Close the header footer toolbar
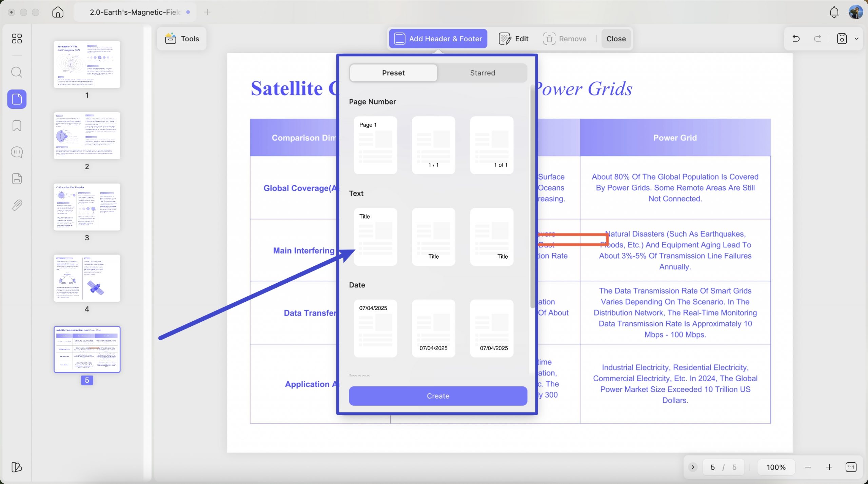 [x=616, y=39]
